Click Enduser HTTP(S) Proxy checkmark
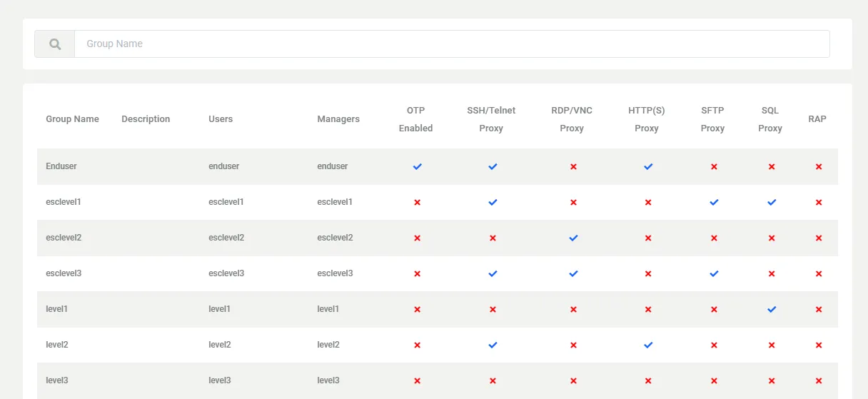Viewport: 868px width, 399px height. tap(648, 166)
